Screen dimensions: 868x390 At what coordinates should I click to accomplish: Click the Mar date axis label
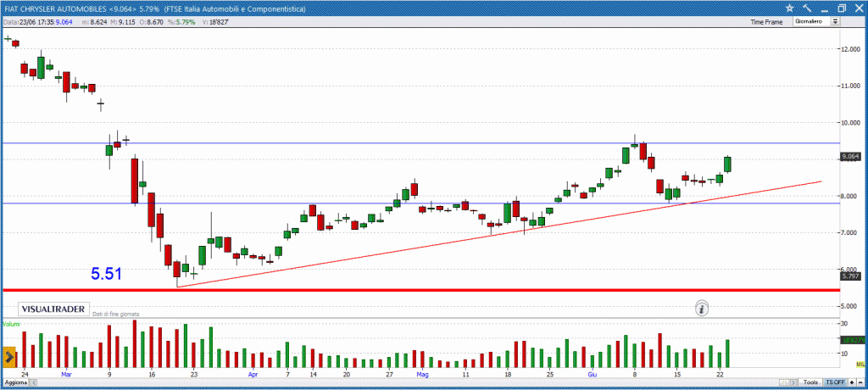point(66,374)
